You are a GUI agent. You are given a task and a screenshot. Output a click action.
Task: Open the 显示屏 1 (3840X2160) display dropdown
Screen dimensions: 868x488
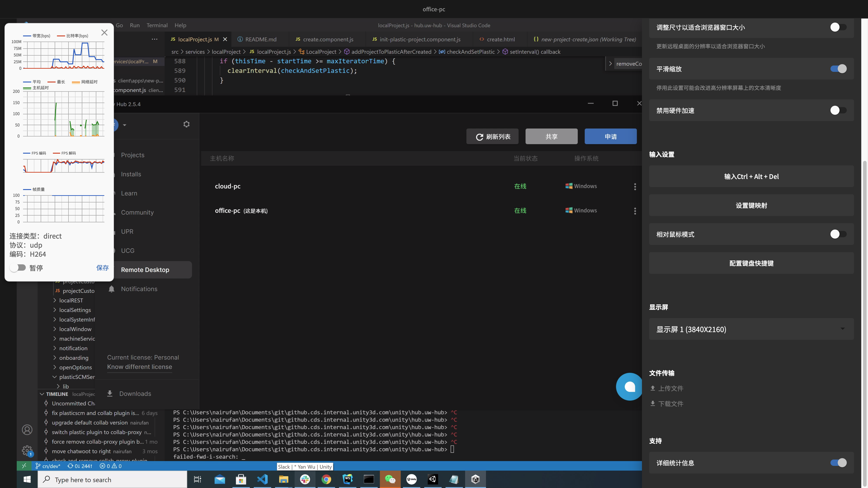(751, 329)
